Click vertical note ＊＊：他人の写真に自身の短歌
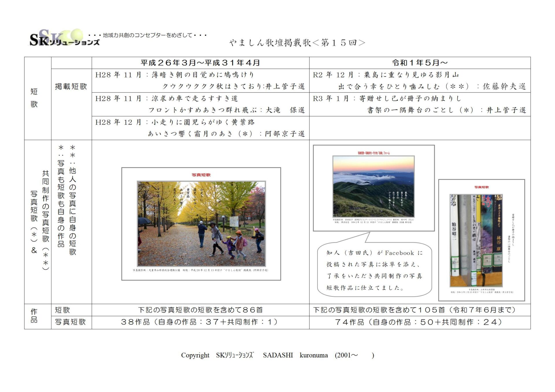Viewport: 555px width, 392px height. (73, 200)
